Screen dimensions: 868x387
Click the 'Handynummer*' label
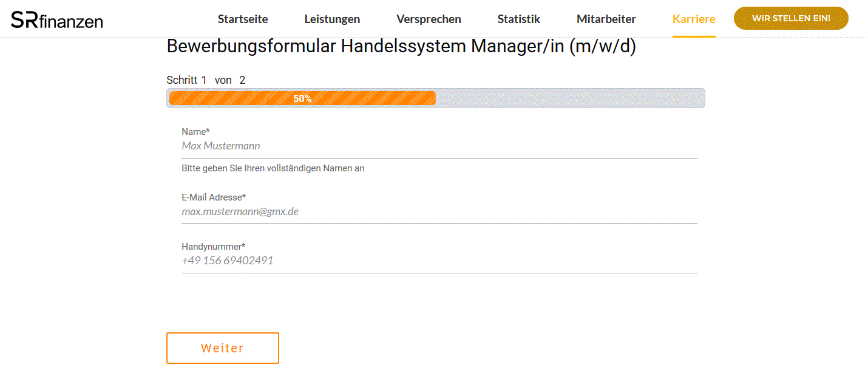coord(213,247)
